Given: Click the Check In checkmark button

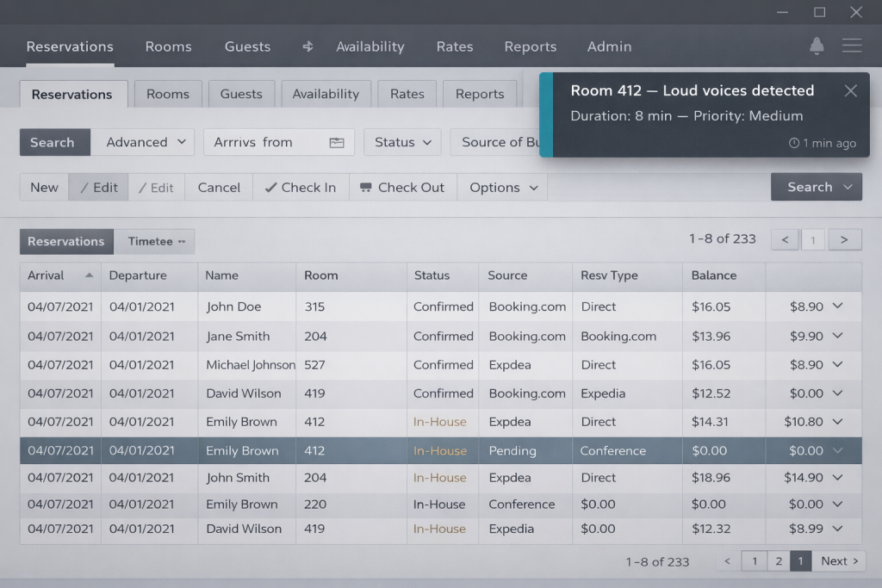Looking at the screenshot, I should pyautogui.click(x=301, y=188).
